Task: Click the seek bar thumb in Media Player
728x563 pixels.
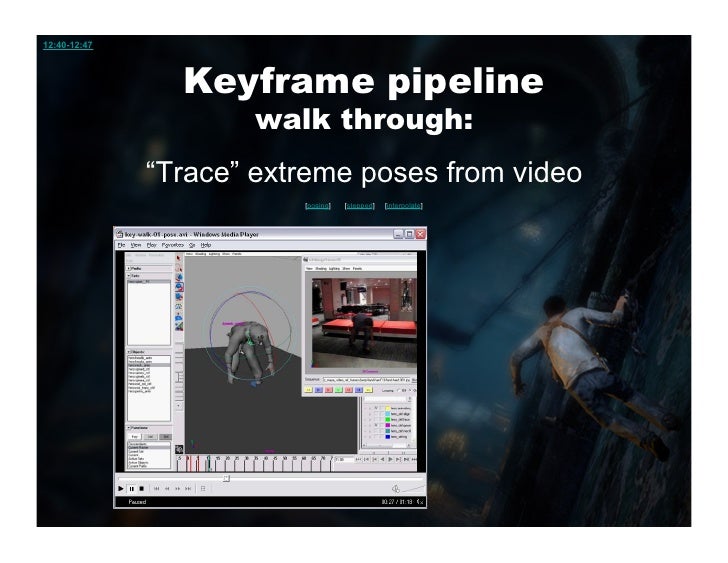Action: click(x=226, y=478)
